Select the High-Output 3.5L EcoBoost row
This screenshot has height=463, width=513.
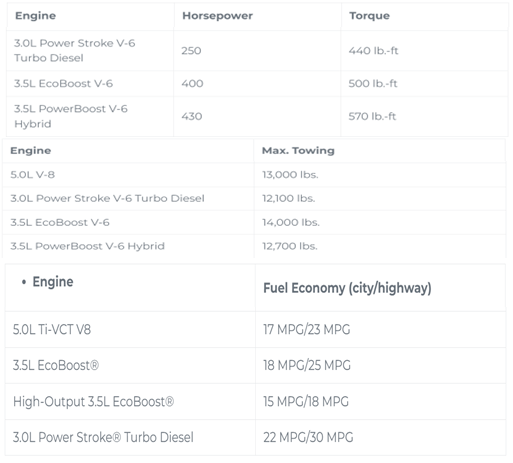point(255,402)
